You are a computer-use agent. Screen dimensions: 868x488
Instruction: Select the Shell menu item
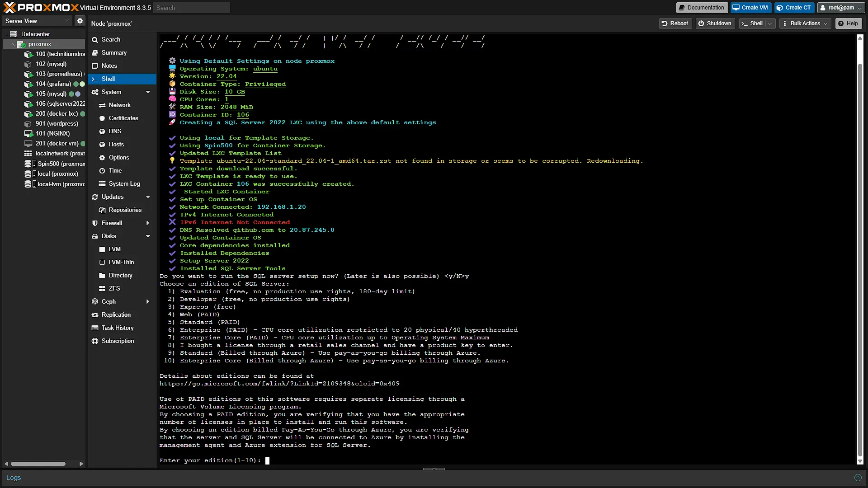tap(122, 79)
